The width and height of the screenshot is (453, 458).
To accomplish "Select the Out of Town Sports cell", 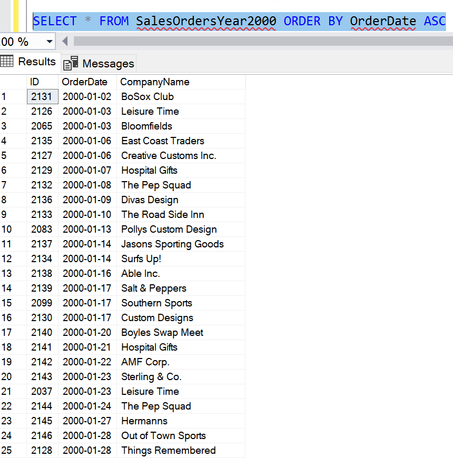I will tap(181, 435).
